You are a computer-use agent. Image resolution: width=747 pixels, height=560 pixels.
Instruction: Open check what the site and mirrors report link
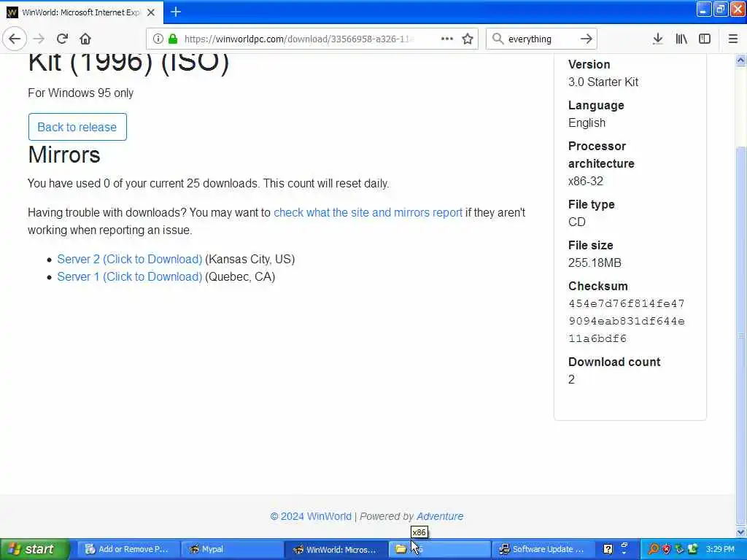[x=368, y=212]
